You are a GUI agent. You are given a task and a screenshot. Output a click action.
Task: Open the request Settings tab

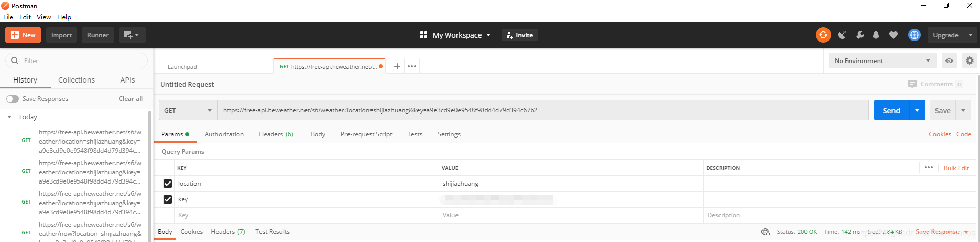(449, 134)
